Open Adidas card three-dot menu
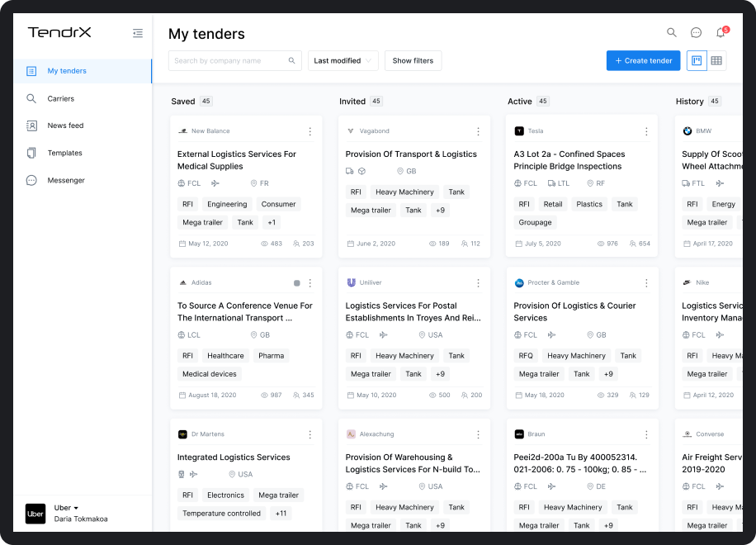 [310, 283]
